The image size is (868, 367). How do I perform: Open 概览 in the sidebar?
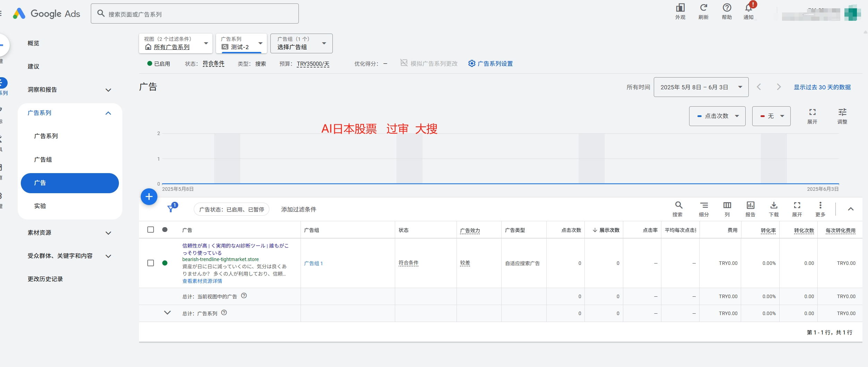[33, 43]
